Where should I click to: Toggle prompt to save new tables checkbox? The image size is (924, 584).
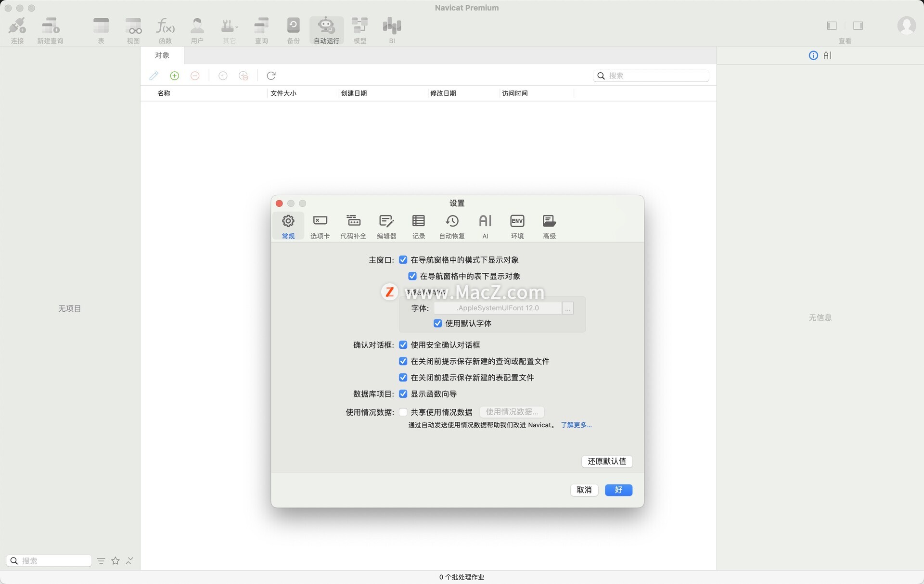click(x=403, y=378)
